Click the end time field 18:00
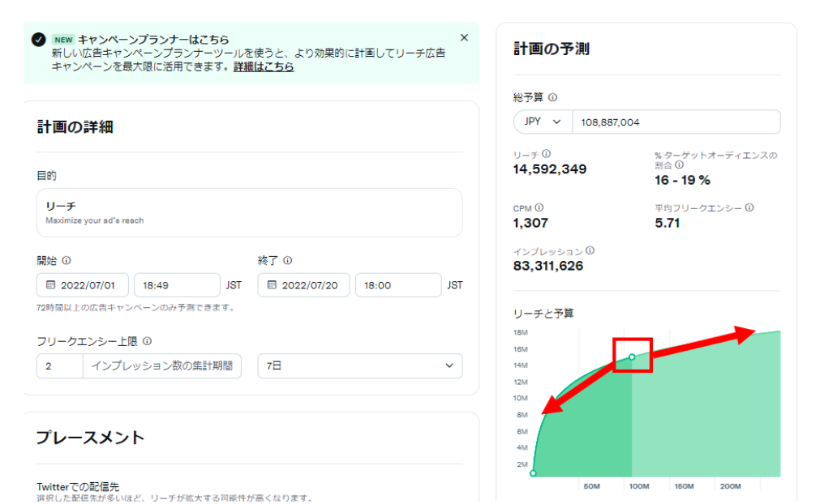The height and width of the screenshot is (504, 820). (x=397, y=285)
